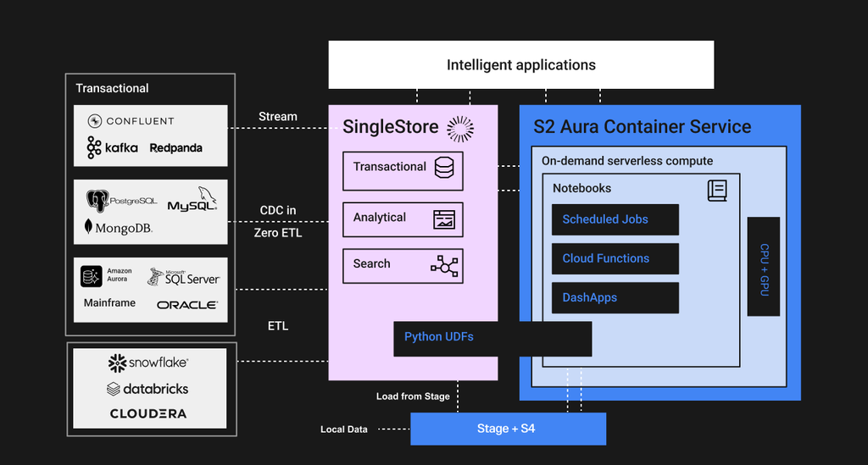Click the Intelligent applications banner
Image resolution: width=868 pixels, height=465 pixels.
(x=521, y=64)
